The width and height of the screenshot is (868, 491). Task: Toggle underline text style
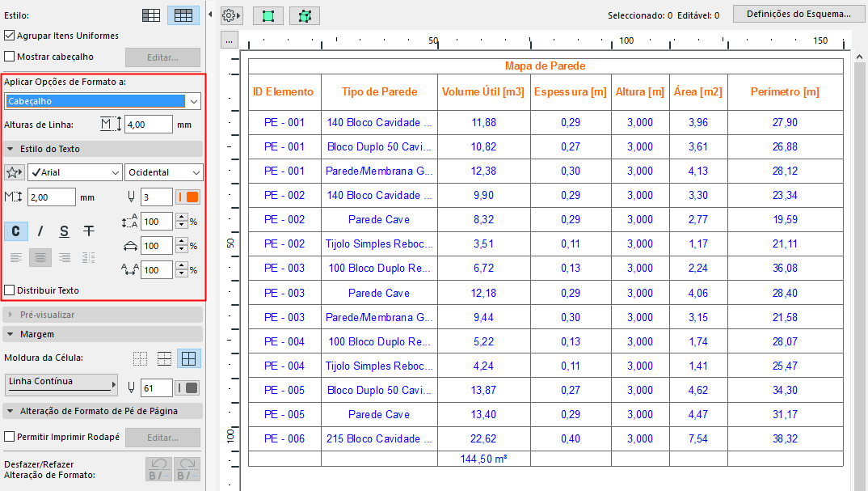pos(65,231)
